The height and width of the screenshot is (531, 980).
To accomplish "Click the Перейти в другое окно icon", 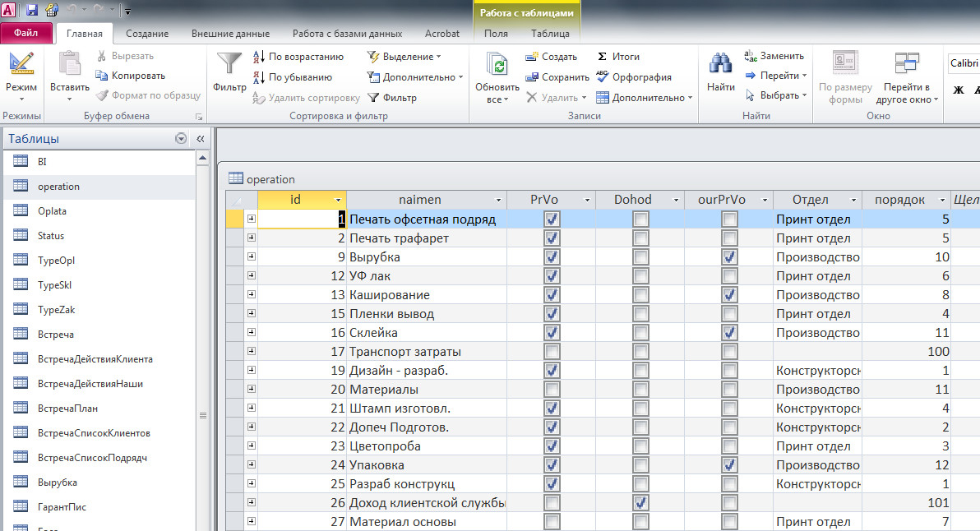I will [906, 64].
